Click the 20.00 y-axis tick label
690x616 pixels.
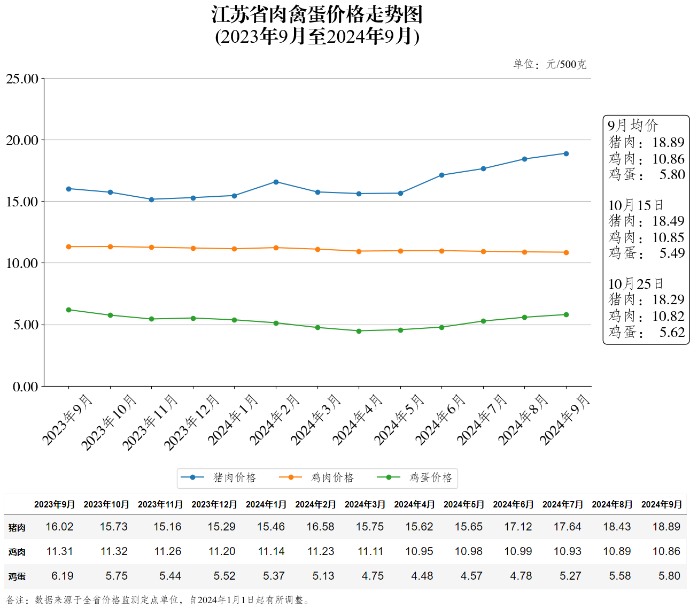[22, 140]
